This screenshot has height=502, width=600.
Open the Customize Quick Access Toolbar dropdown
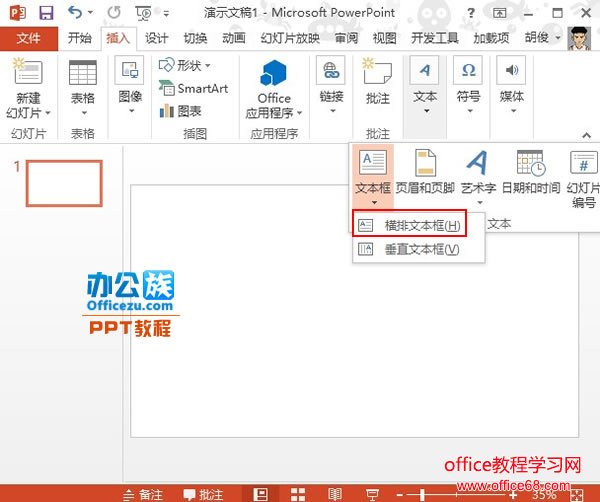(x=166, y=13)
